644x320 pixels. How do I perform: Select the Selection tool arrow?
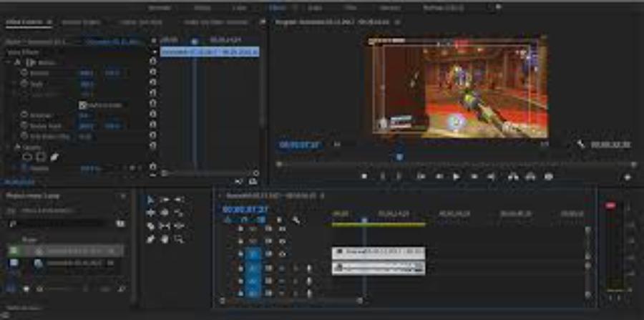click(150, 200)
